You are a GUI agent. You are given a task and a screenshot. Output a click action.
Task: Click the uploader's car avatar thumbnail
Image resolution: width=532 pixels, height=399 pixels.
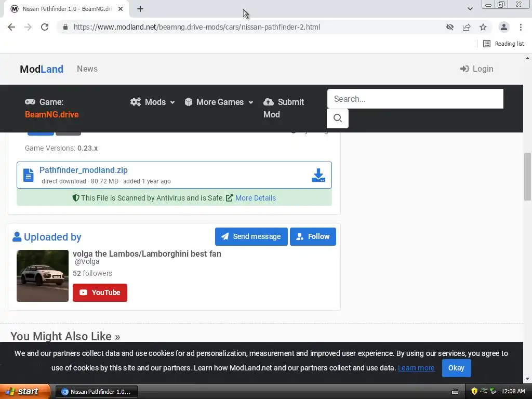coord(43,276)
